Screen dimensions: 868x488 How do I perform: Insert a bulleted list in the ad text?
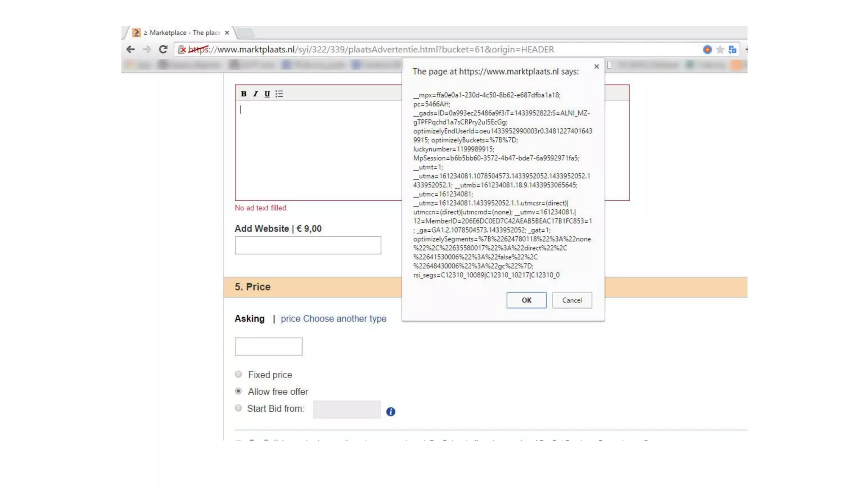pyautogui.click(x=279, y=94)
